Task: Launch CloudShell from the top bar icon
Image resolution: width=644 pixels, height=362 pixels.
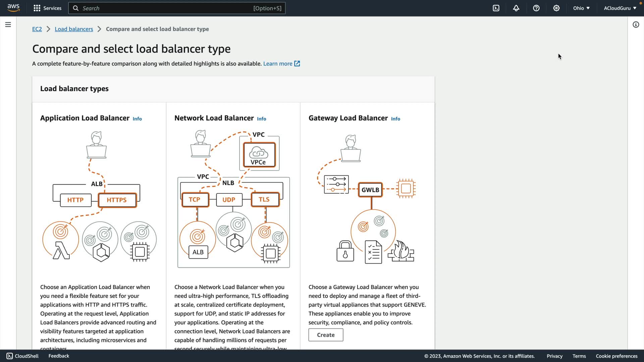Action: pos(496,8)
